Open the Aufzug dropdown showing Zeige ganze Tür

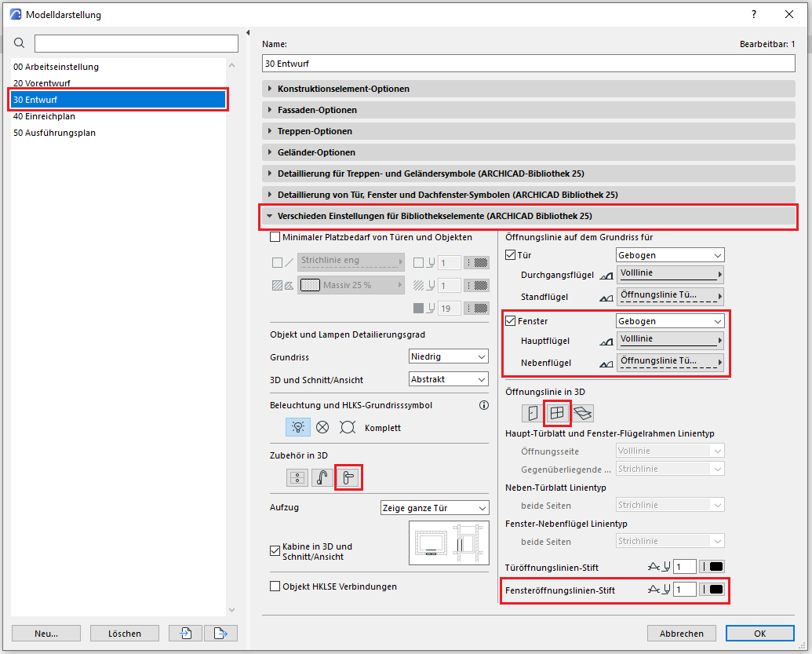pos(434,508)
